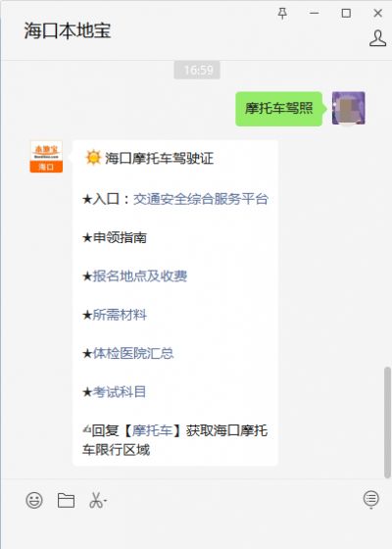Open the 考试科目 link

(x=120, y=392)
